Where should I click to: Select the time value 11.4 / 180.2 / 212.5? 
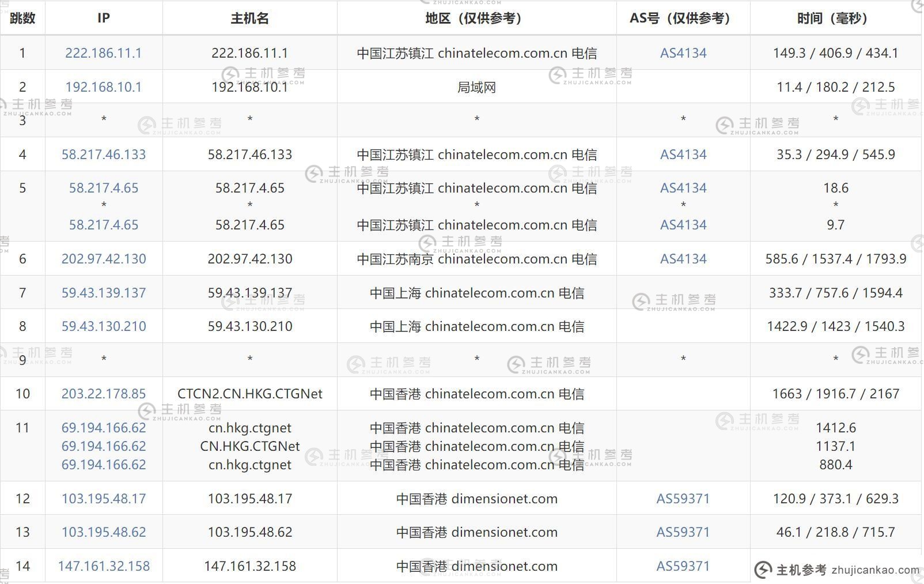pos(836,87)
